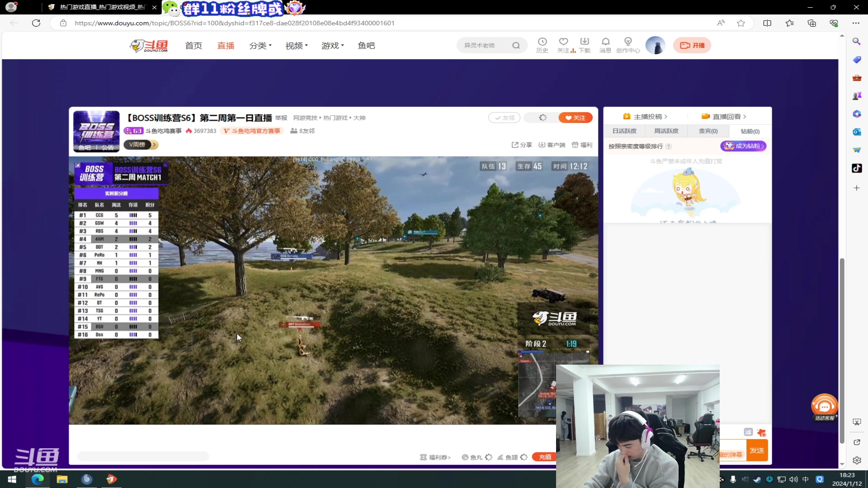The height and width of the screenshot is (488, 868).
Task: Click the 关注 heart icon in header
Action: [x=563, y=42]
